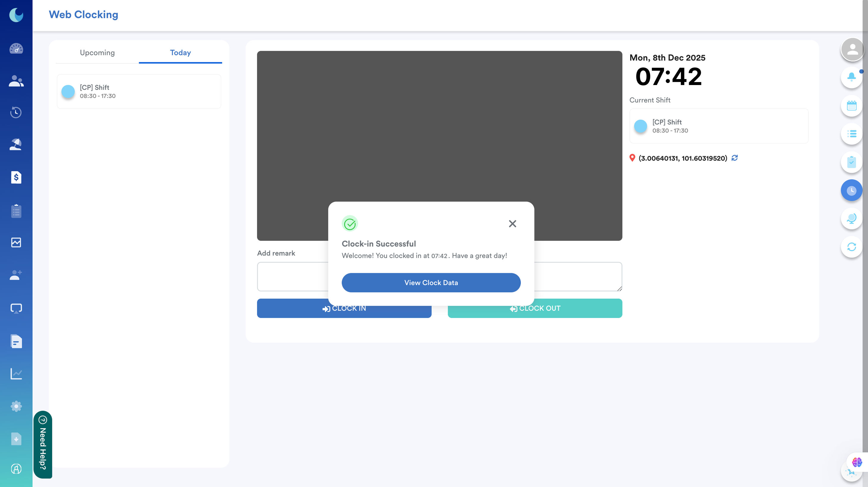The image size is (868, 487).
Task: Switch to the Upcoming tab
Action: coord(97,53)
